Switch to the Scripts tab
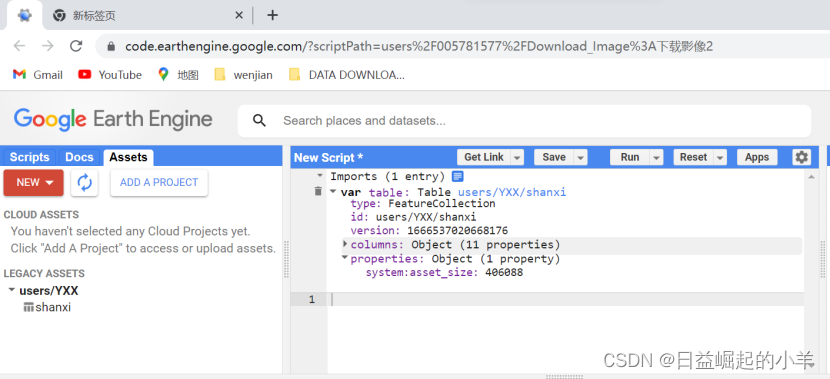This screenshot has height=379, width=830. pos(30,157)
